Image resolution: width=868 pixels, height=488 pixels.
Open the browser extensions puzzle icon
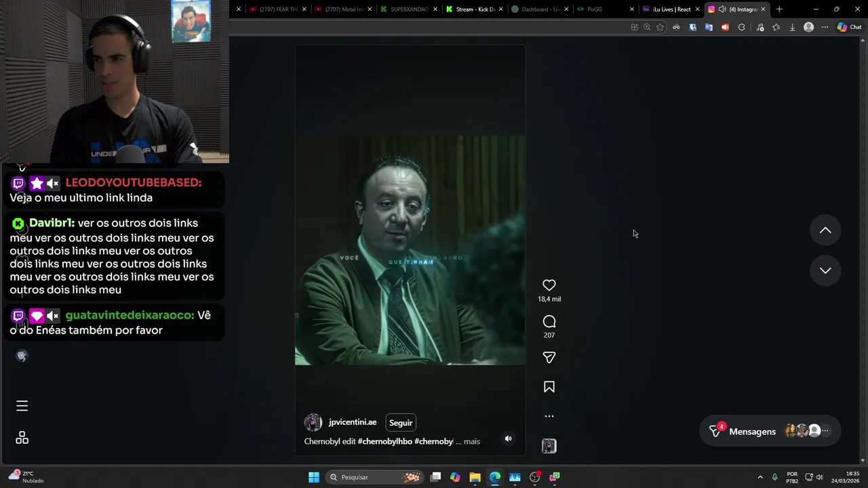point(741,27)
